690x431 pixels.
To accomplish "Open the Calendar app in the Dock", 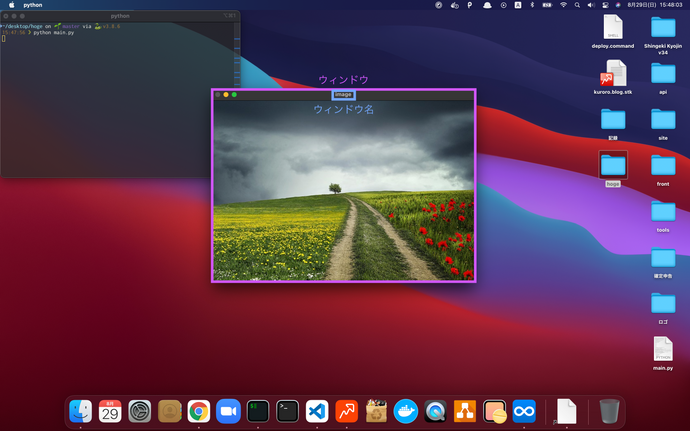I will point(110,411).
